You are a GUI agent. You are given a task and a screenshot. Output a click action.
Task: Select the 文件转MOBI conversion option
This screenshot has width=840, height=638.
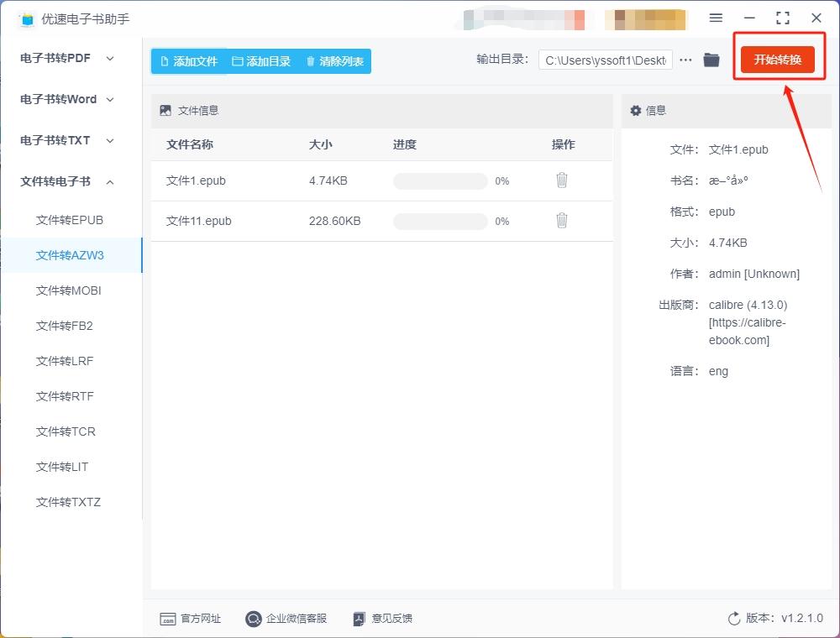click(70, 290)
